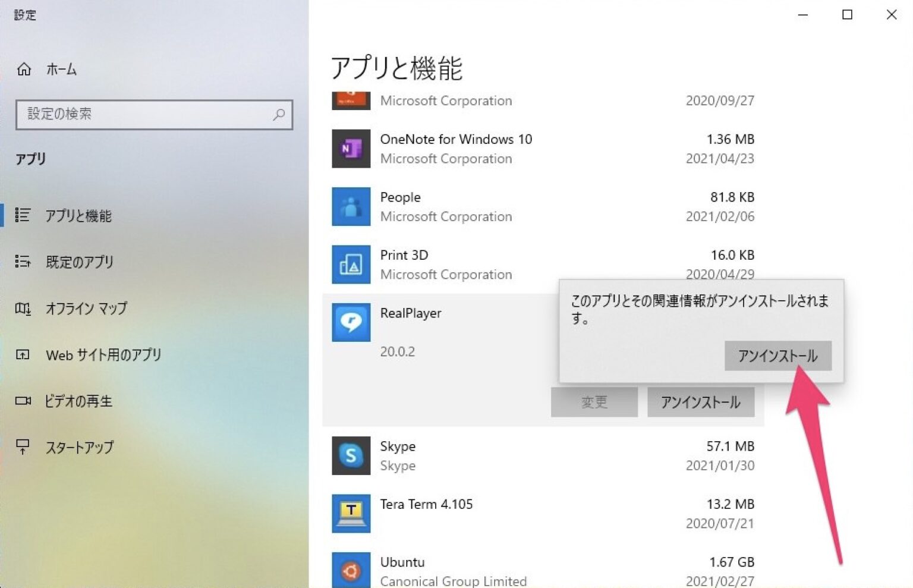Click the 57.1 MB size value
913x588 pixels.
click(730, 446)
